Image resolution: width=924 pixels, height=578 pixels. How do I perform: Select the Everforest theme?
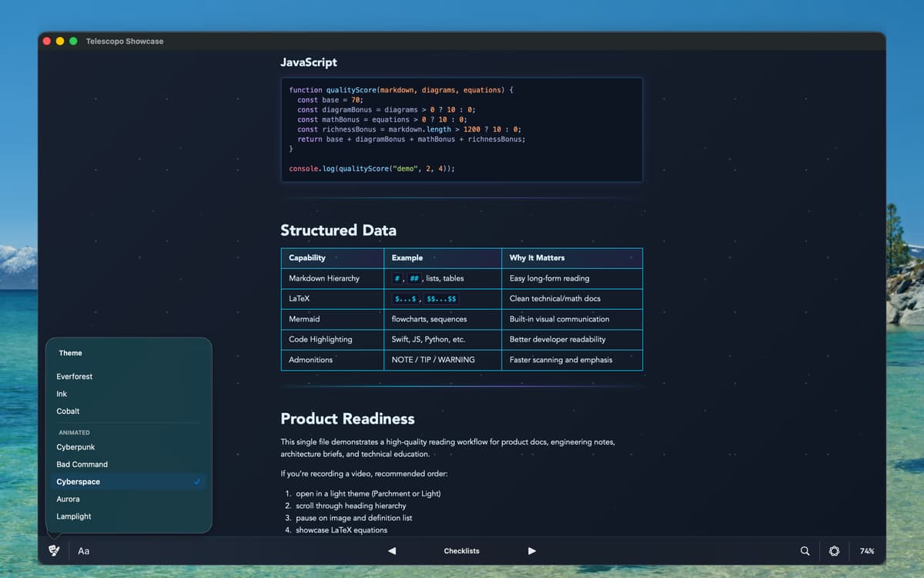(75, 376)
